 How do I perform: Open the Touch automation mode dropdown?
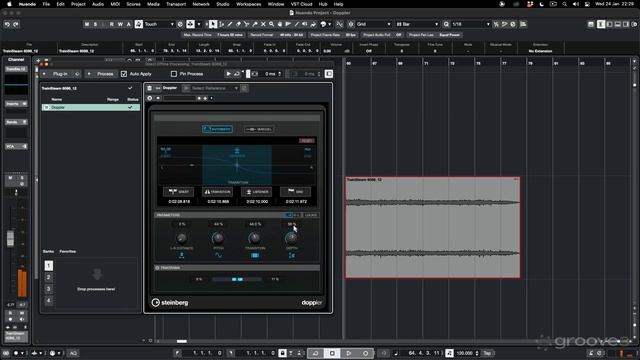pyautogui.click(x=159, y=24)
